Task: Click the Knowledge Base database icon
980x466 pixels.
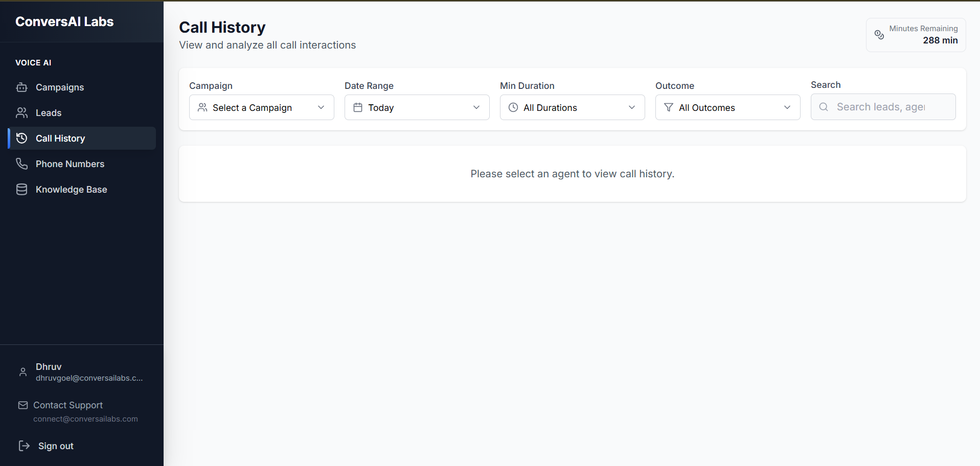Action: 21,190
